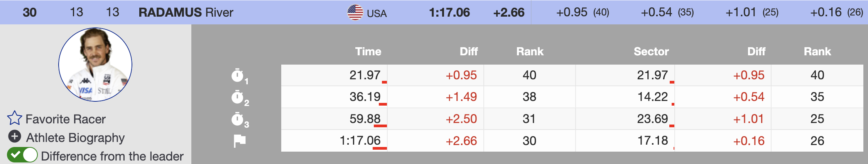The height and width of the screenshot is (164, 868).
Task: Toggle Difference from the leader switch
Action: [22, 155]
